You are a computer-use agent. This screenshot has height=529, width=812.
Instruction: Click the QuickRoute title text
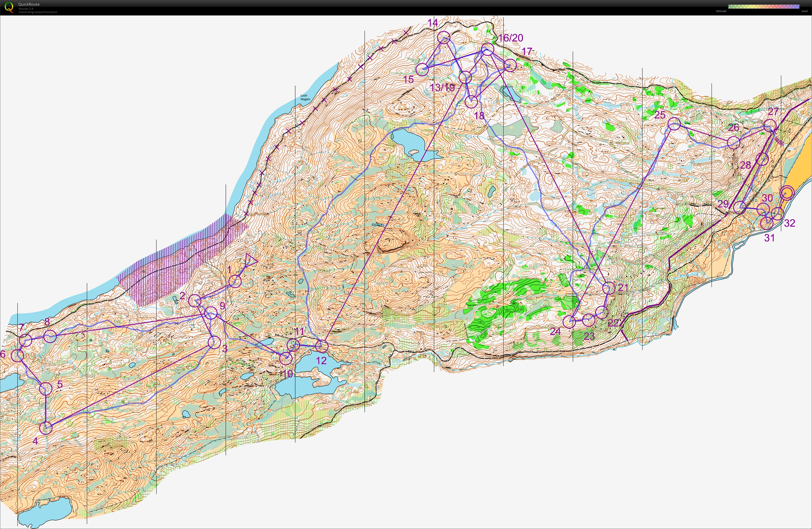coord(29,4)
